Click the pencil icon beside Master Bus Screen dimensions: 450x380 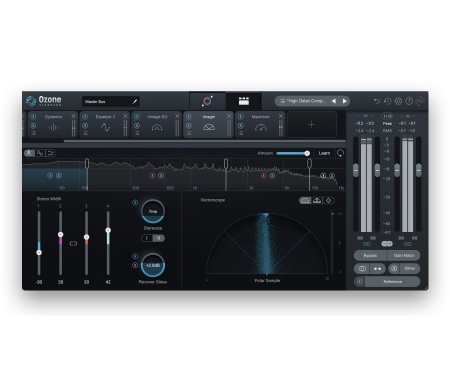tap(135, 101)
